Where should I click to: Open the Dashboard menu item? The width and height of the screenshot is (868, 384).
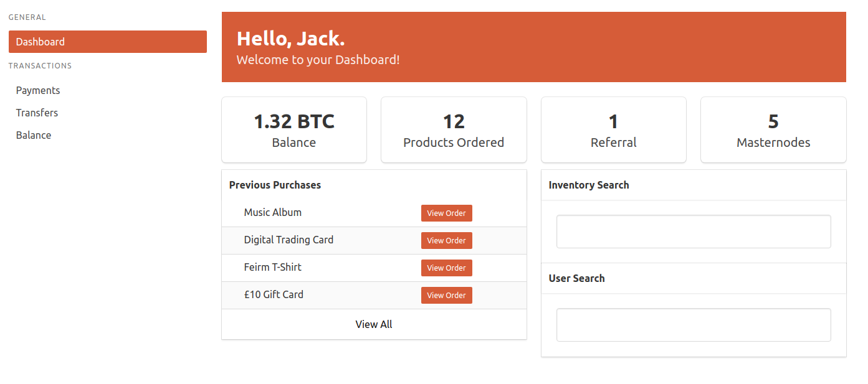[x=107, y=42]
